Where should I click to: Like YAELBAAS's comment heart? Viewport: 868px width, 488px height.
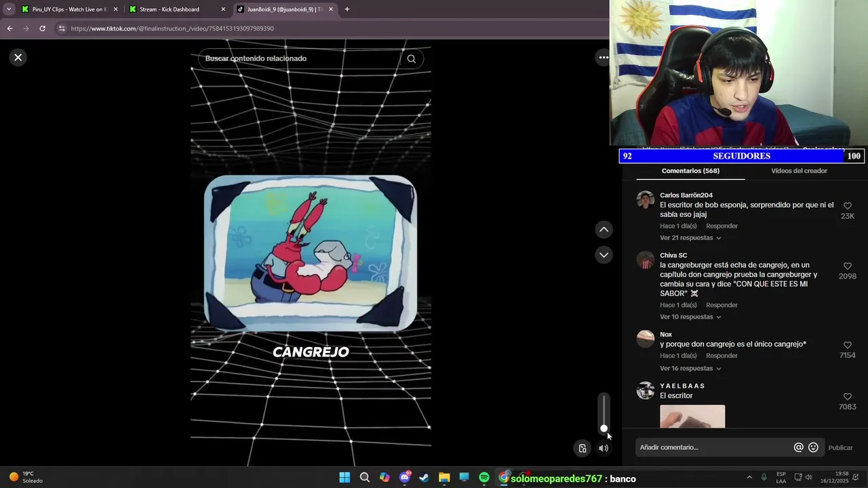pyautogui.click(x=847, y=397)
